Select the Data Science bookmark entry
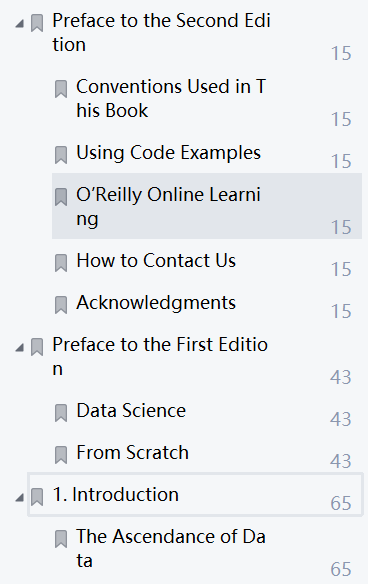The height and width of the screenshot is (584, 368). click(x=131, y=410)
